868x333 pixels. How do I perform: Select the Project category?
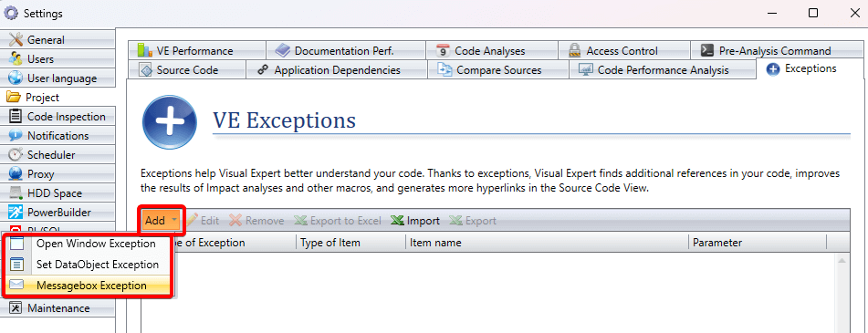(58, 98)
